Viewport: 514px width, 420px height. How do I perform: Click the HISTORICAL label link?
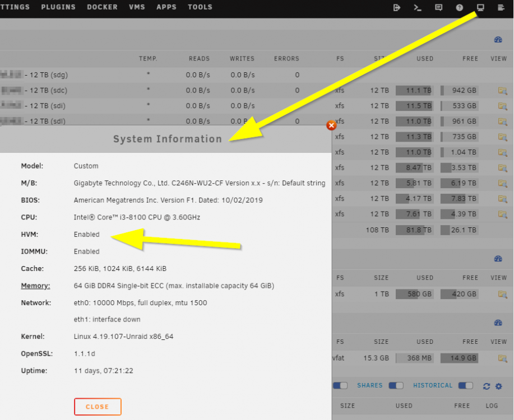tap(433, 386)
